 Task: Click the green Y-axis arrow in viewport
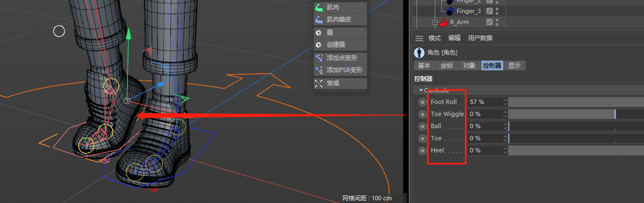(x=129, y=34)
